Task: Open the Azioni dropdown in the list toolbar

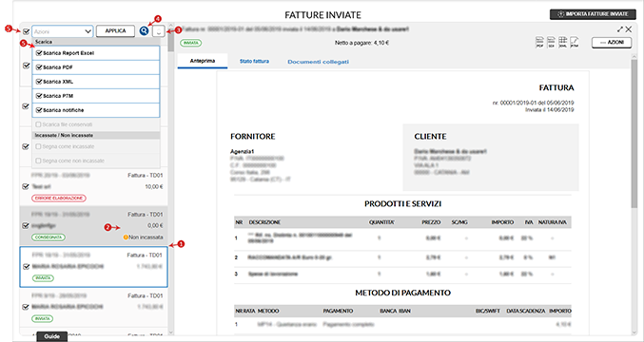Action: click(63, 31)
